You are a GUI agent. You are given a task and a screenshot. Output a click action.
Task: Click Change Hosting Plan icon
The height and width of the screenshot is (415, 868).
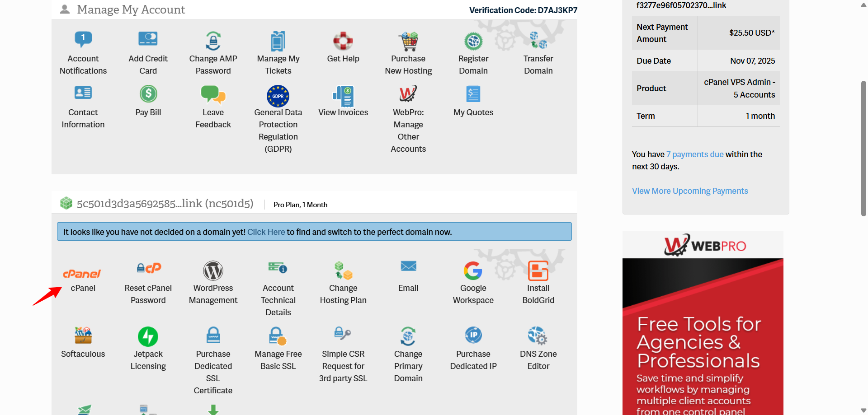tap(344, 270)
